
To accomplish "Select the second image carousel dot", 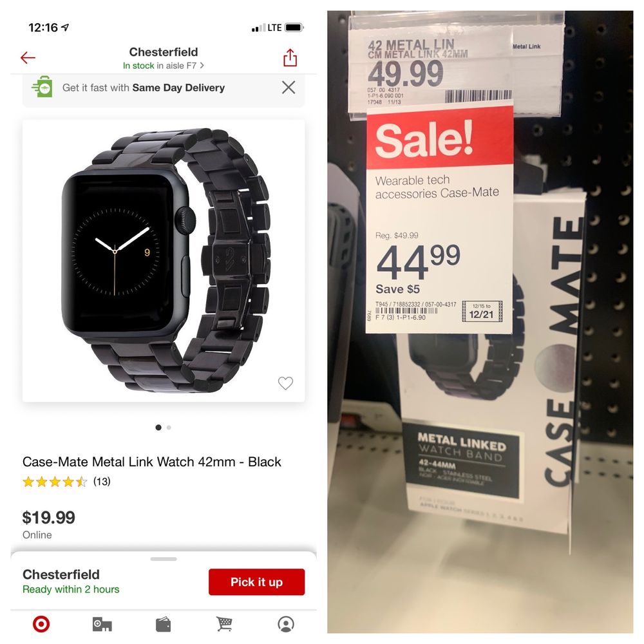I will click(169, 428).
